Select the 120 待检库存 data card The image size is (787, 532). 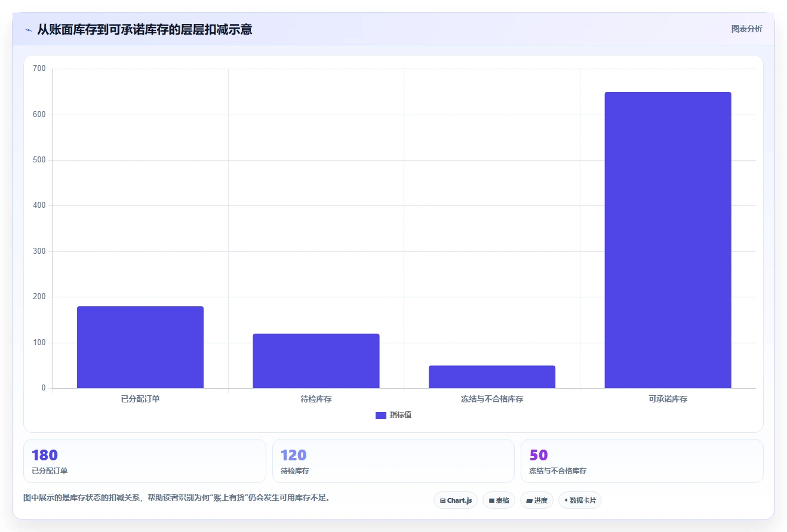pos(393,461)
